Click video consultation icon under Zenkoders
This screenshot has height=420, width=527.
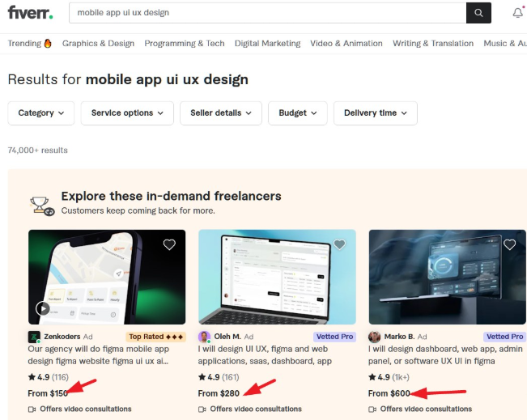pyautogui.click(x=32, y=409)
